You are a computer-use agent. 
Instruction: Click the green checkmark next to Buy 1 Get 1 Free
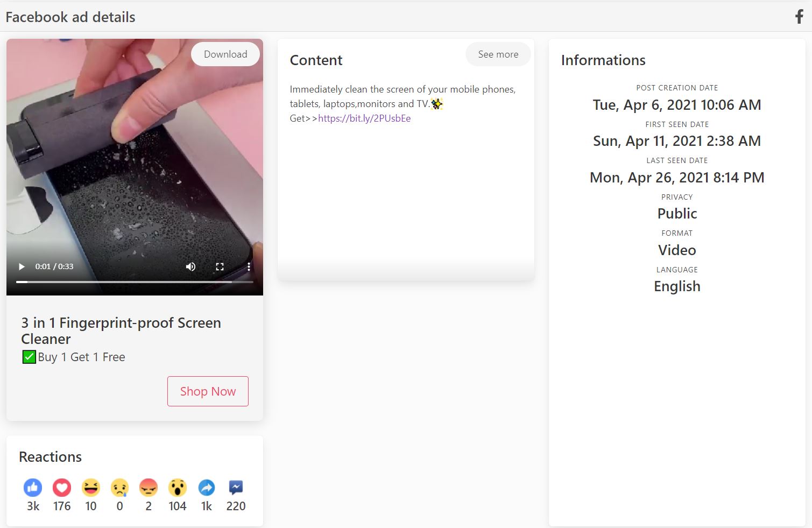(x=29, y=356)
